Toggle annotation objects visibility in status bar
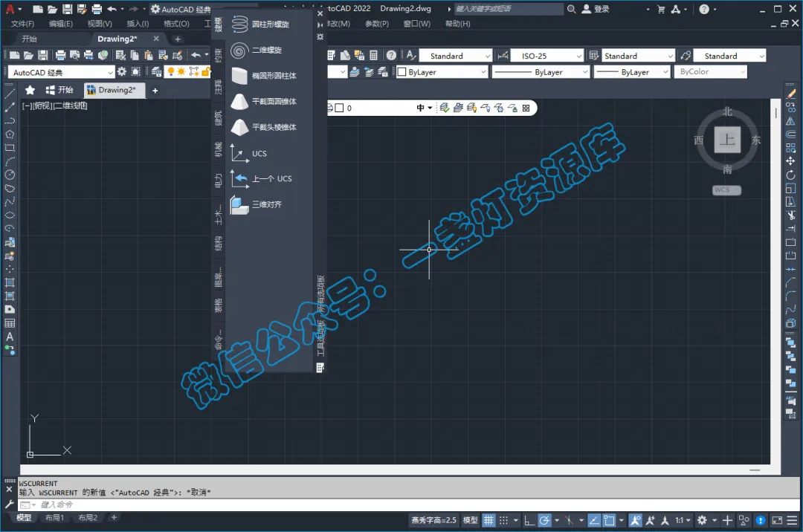 tap(636, 520)
